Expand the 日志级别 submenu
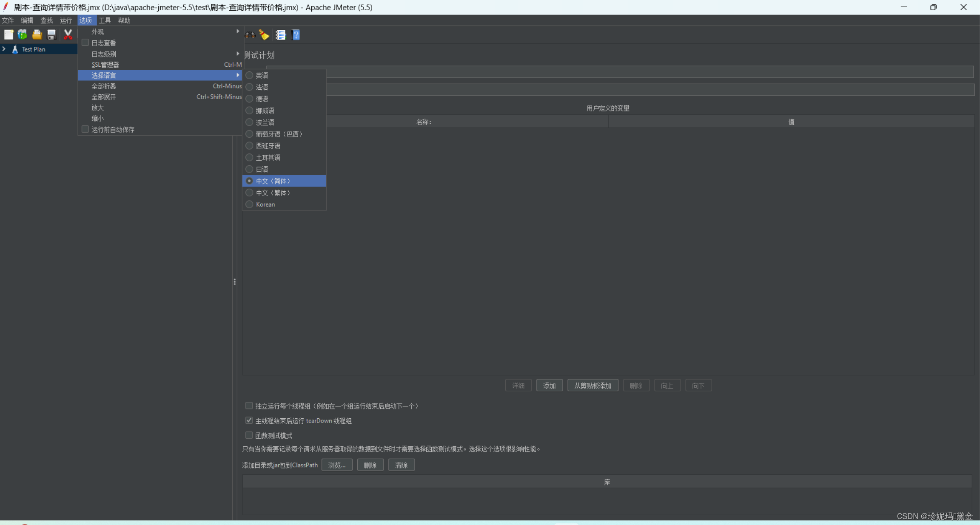The height and width of the screenshot is (525, 980). point(160,54)
